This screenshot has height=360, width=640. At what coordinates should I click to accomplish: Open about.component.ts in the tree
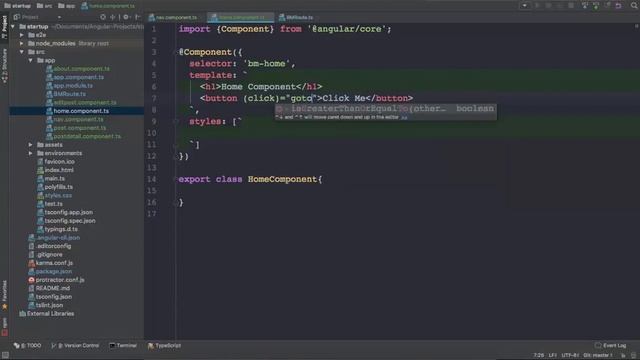tap(78, 69)
